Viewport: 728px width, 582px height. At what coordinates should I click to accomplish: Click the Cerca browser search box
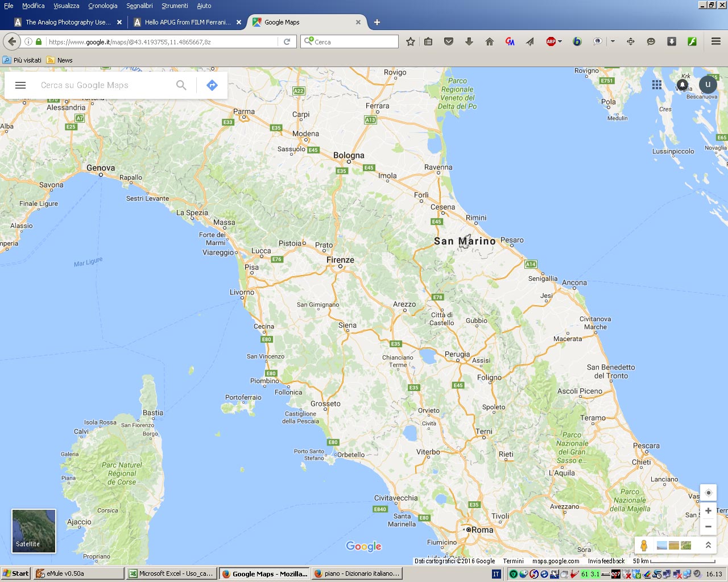click(x=350, y=41)
